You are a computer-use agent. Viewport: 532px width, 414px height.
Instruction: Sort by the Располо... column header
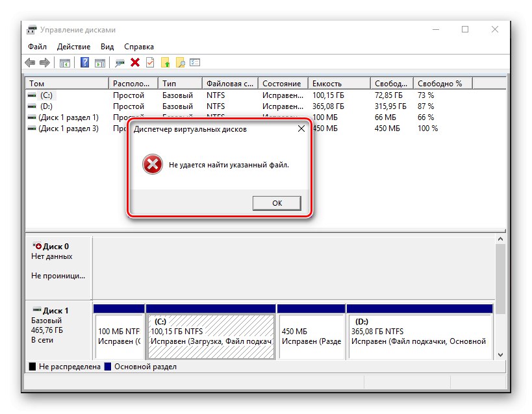tap(133, 84)
